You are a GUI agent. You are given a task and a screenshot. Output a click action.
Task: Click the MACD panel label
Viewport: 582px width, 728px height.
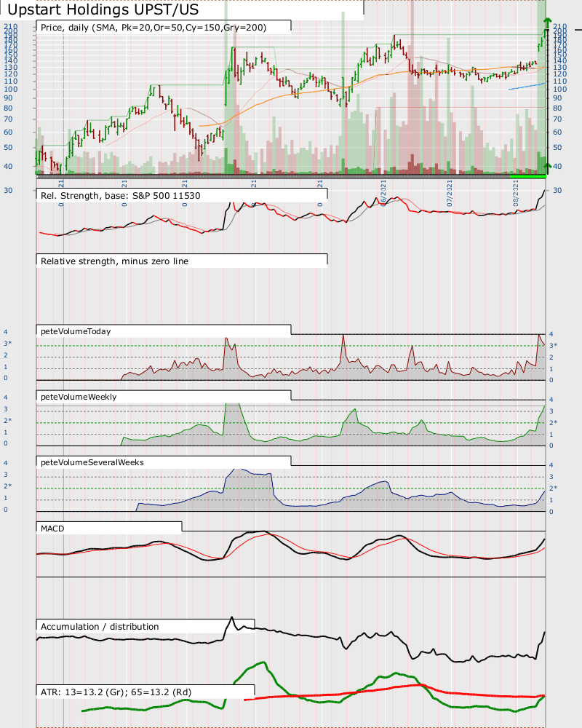click(52, 529)
